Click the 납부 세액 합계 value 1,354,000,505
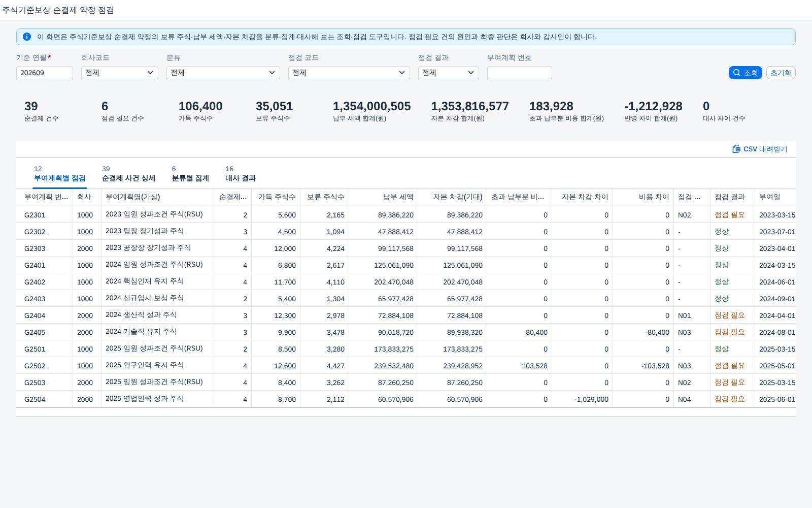The height and width of the screenshot is (508, 812). click(372, 106)
